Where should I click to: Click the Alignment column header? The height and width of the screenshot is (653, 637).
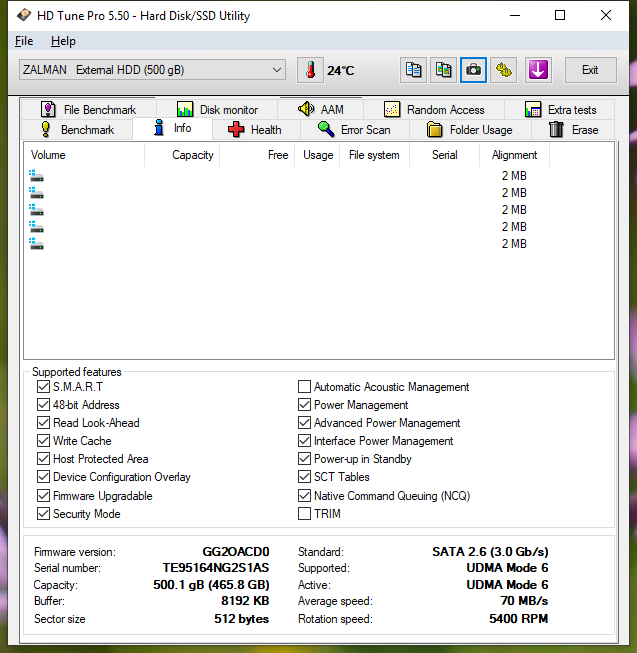click(514, 155)
